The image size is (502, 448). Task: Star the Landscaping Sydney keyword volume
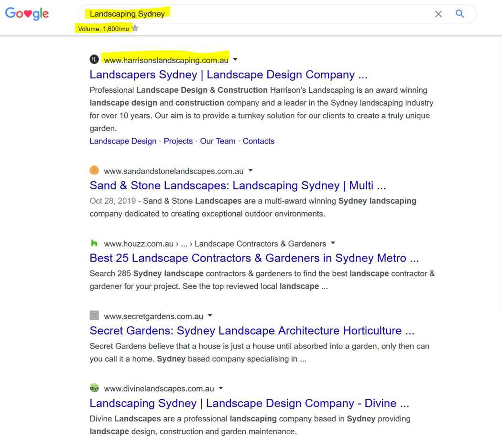point(135,28)
